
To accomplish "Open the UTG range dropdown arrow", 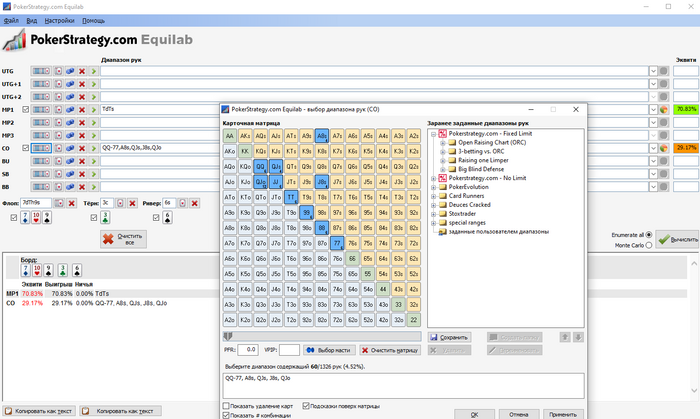I will click(x=653, y=71).
